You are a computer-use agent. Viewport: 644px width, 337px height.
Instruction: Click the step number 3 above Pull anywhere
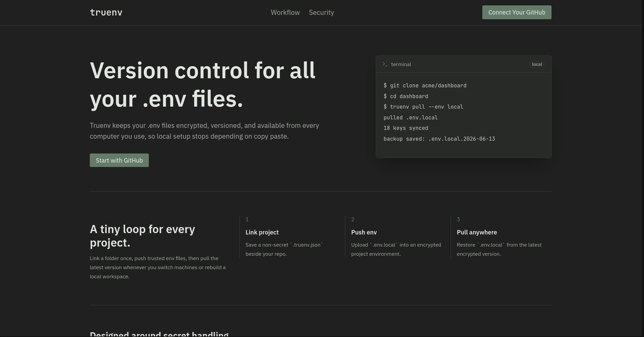coord(458,220)
